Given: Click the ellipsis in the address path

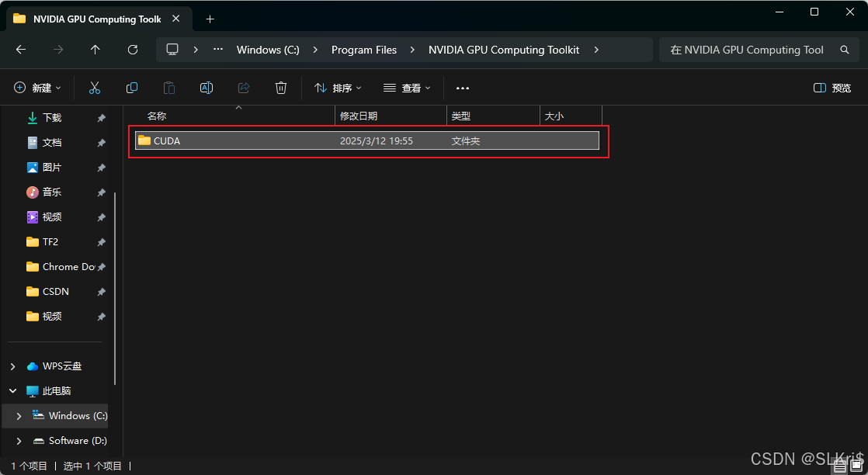Looking at the screenshot, I should coord(218,49).
